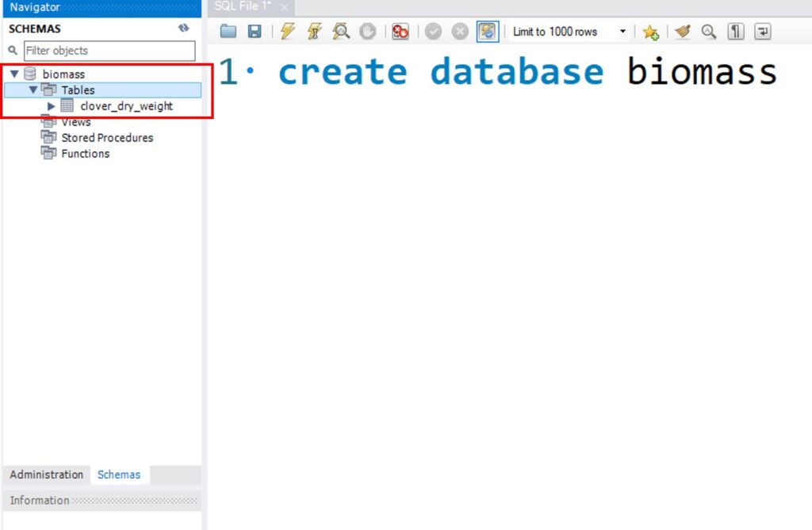Expand the clover_dry_weight table node

pos(52,106)
